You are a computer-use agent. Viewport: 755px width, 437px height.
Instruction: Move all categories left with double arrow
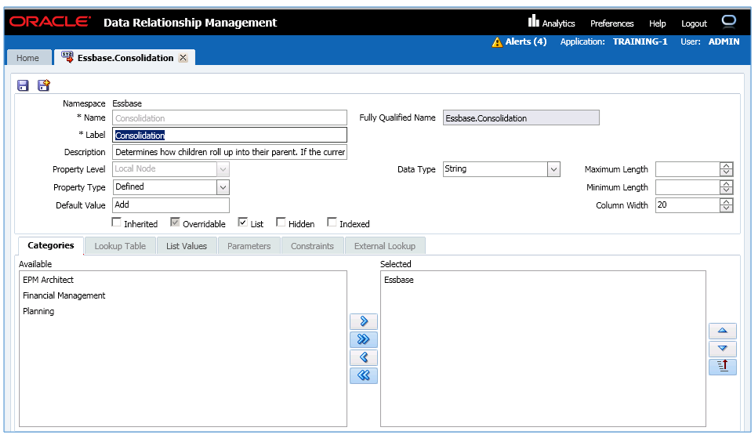pos(364,375)
